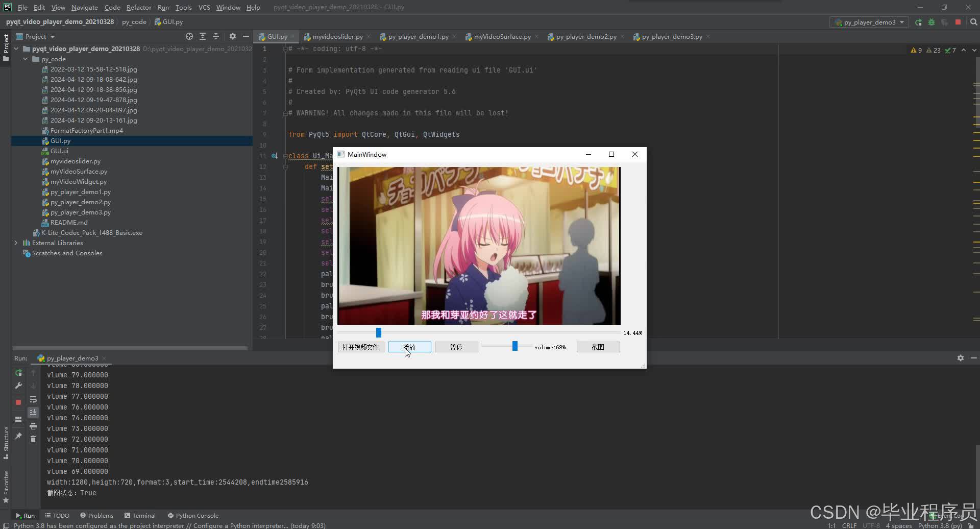Jump to previous highlighted error arrow
980x529 pixels.
(964, 50)
